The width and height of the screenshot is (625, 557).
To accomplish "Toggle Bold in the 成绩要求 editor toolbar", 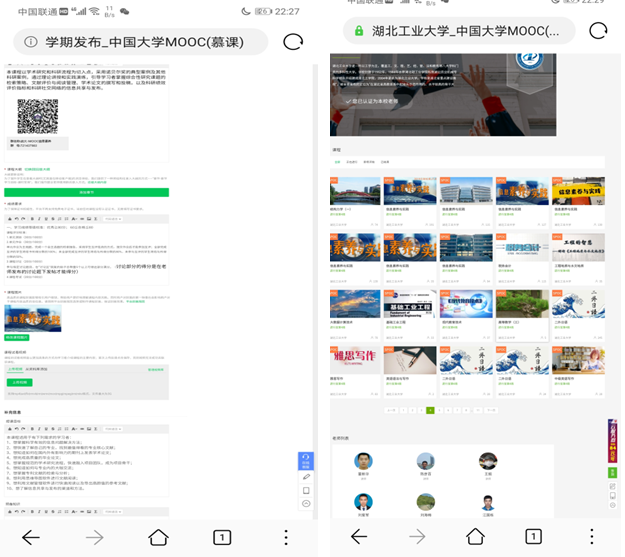I will (x=32, y=219).
